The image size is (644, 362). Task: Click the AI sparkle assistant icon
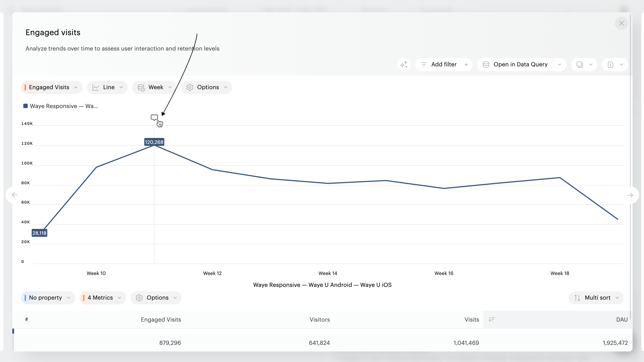pyautogui.click(x=404, y=64)
